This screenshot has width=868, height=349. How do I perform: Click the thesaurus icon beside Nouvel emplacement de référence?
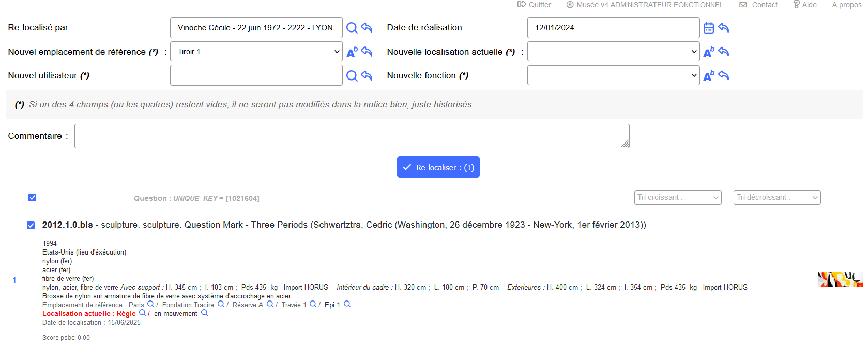pos(352,52)
